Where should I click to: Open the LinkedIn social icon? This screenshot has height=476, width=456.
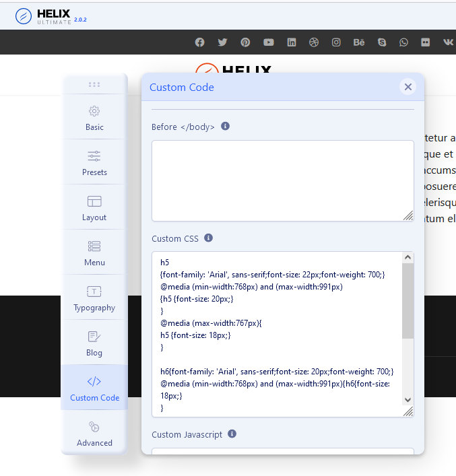point(292,42)
